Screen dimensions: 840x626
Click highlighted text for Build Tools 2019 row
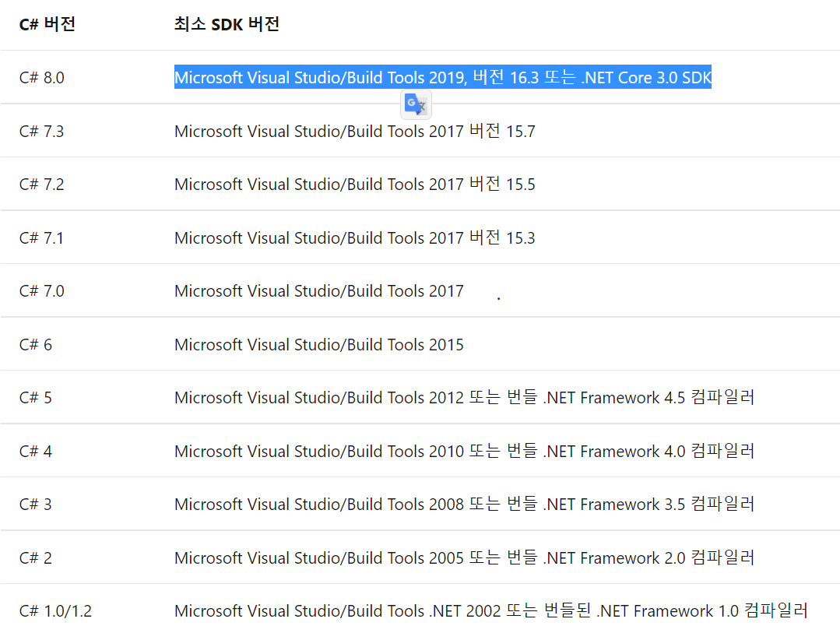[x=442, y=77]
